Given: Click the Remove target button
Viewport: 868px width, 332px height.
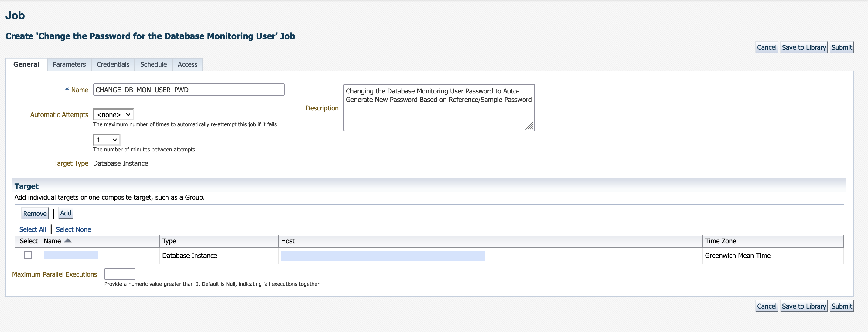Looking at the screenshot, I should (35, 213).
